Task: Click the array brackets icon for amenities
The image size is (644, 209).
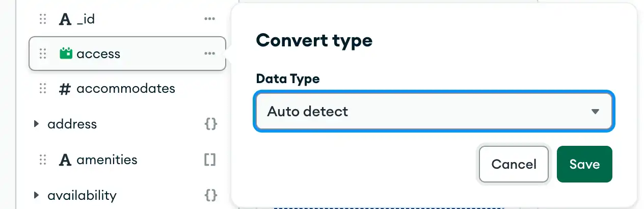Action: (x=210, y=160)
